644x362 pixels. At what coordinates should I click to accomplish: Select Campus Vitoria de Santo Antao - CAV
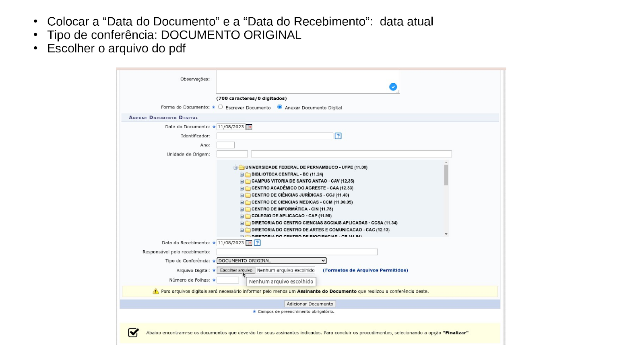click(303, 181)
